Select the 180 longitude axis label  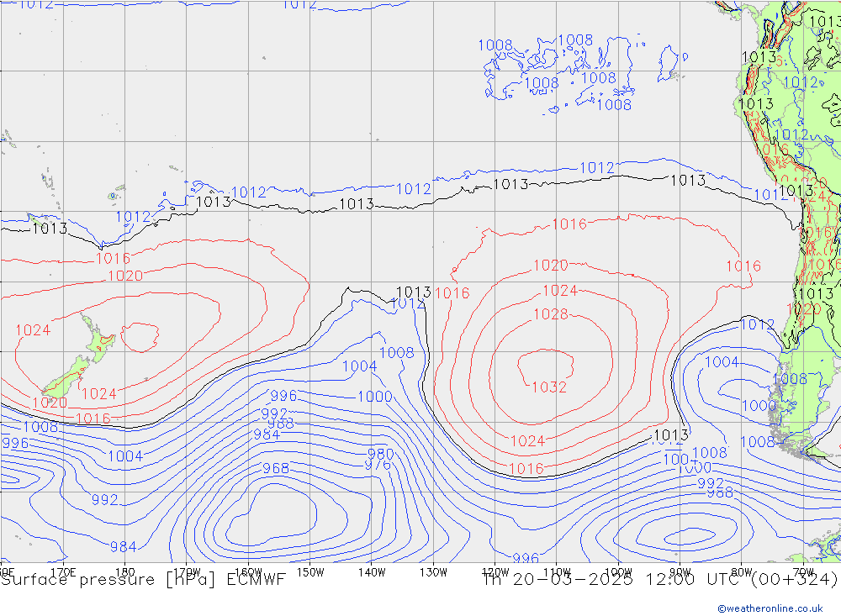tap(125, 572)
